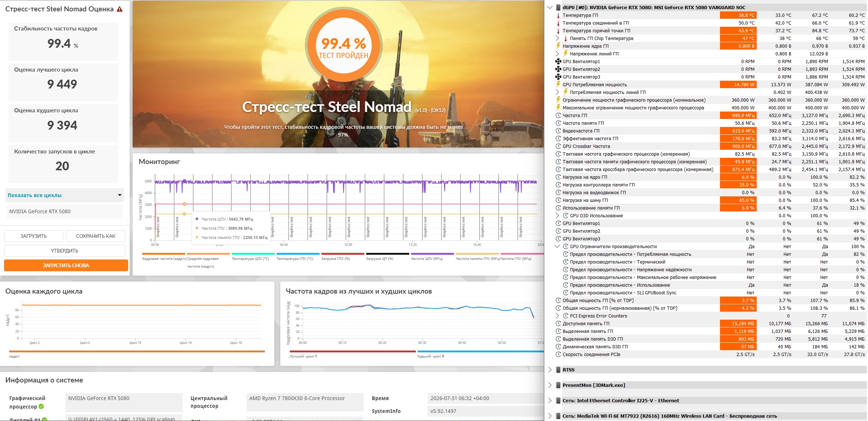Click the ЗАГРУЗИТЬ button
868x421 pixels.
tap(33, 236)
